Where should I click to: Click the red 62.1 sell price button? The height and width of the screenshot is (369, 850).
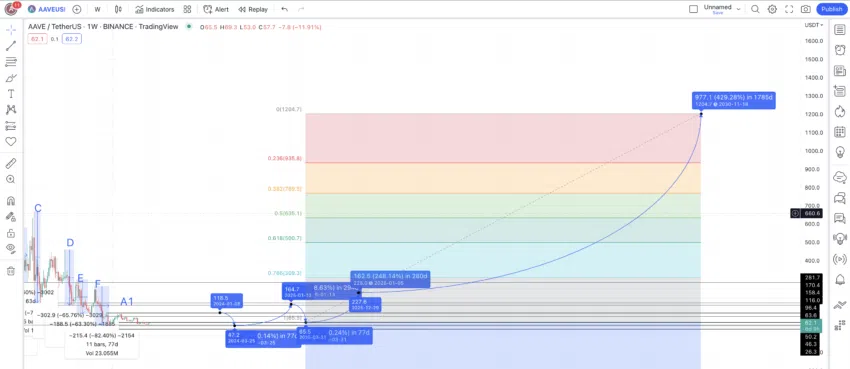tap(37, 39)
